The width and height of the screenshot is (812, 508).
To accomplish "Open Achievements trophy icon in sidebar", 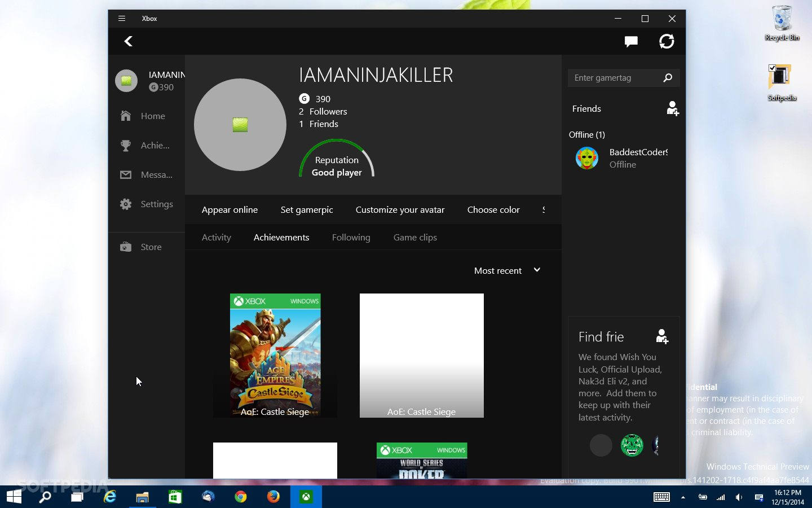I will tap(126, 145).
